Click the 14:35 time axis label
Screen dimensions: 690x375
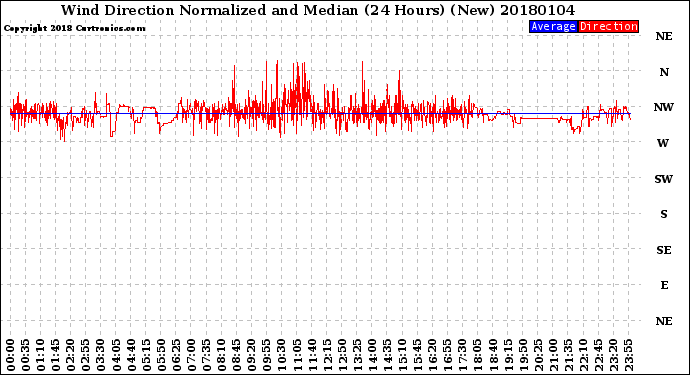tap(387, 355)
